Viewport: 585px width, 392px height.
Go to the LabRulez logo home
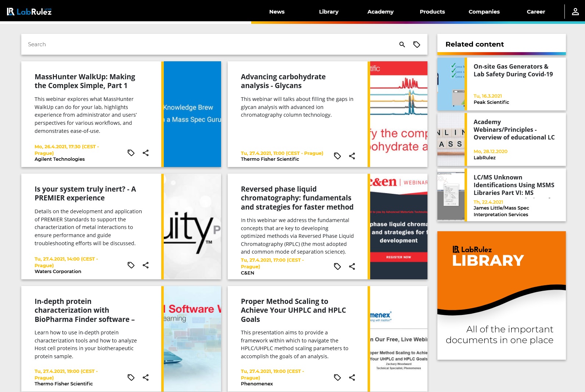click(29, 12)
